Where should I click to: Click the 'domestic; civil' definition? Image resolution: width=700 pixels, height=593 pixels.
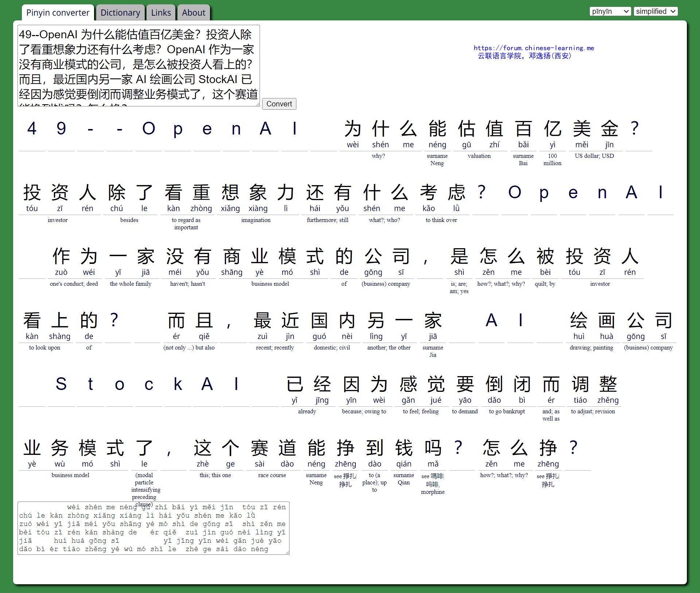pyautogui.click(x=332, y=348)
